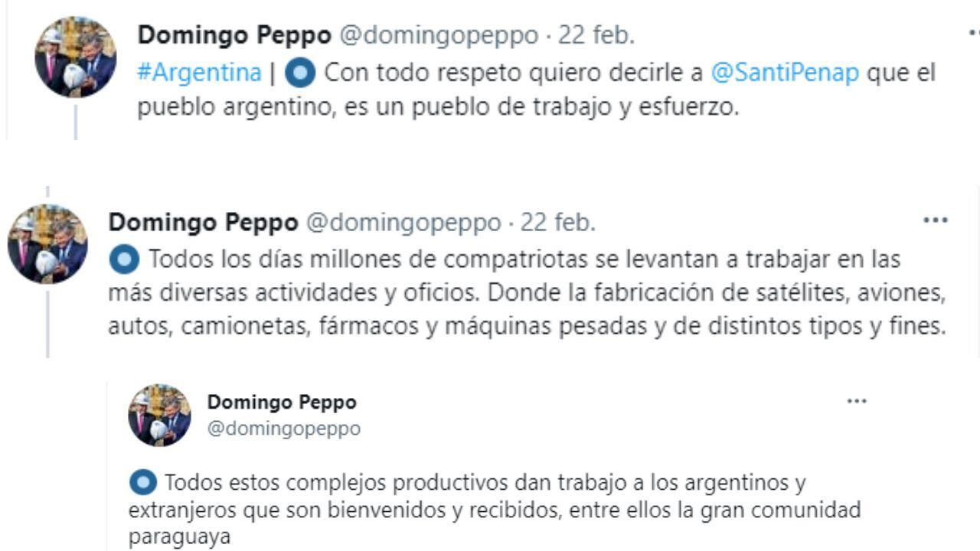Click the partially visible more icon top right
The image size is (980, 551).
tap(974, 32)
